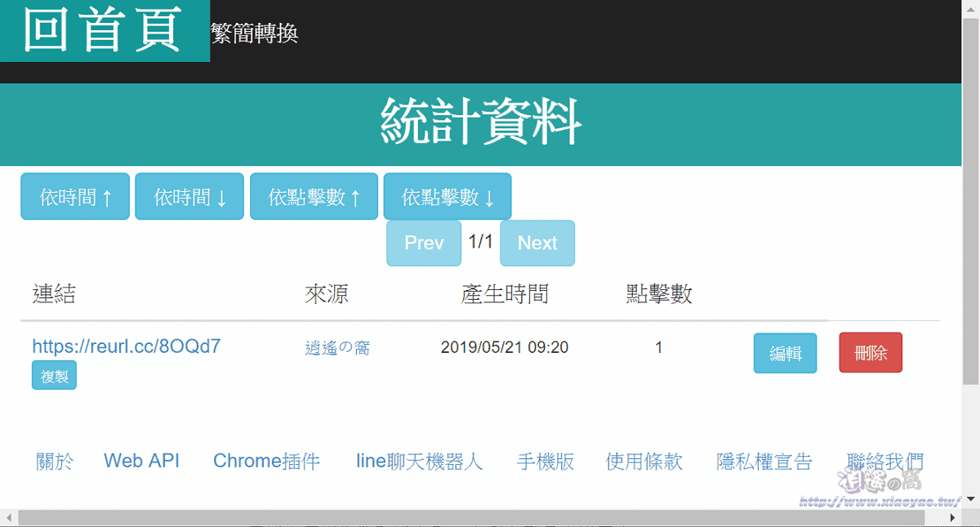
Task: Sort by click count descending 依點擊數↓
Action: [x=447, y=196]
